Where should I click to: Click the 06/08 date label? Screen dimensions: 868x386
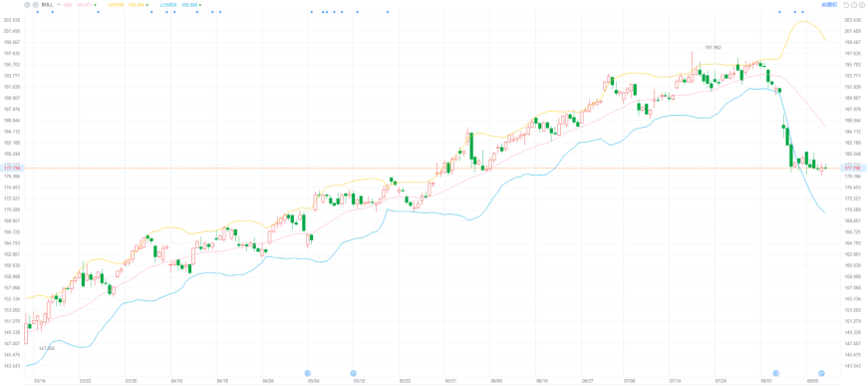[x=496, y=381]
